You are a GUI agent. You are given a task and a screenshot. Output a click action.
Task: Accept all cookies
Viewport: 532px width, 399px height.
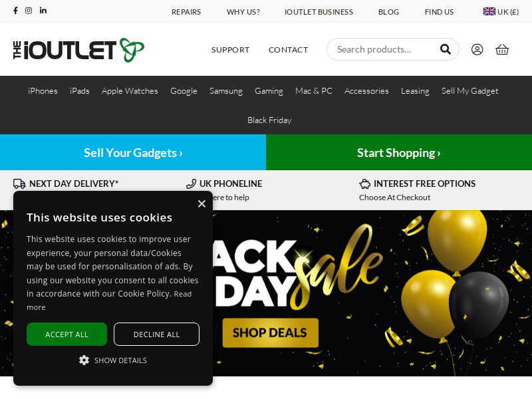click(x=67, y=334)
